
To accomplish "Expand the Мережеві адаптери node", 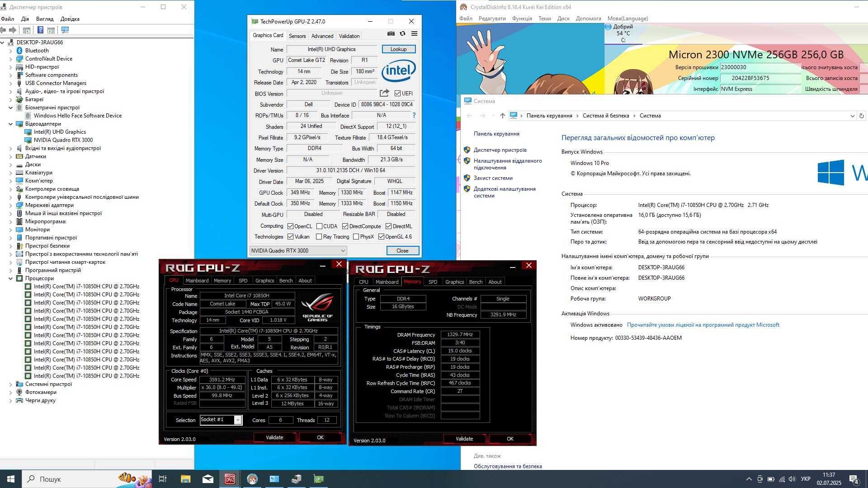I will pyautogui.click(x=11, y=205).
